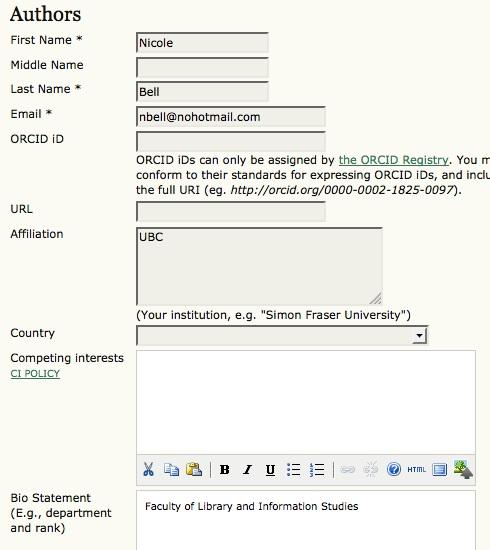
Task: Click the insert link chain icon
Action: click(x=348, y=469)
